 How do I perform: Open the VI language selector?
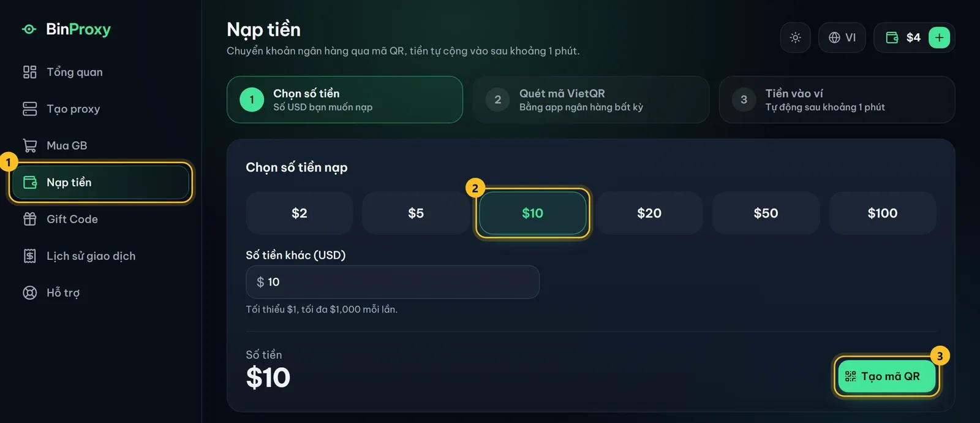[x=842, y=37]
